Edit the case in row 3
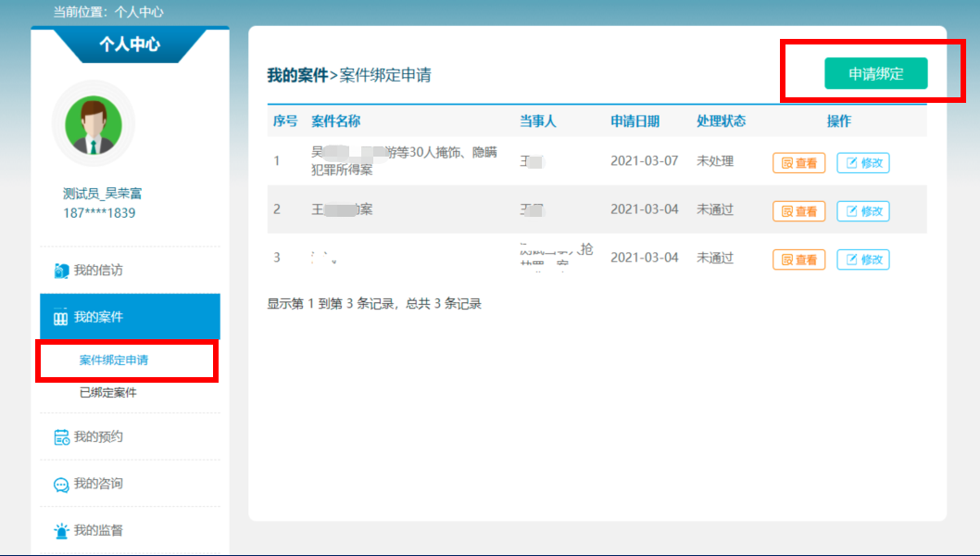 (x=862, y=259)
